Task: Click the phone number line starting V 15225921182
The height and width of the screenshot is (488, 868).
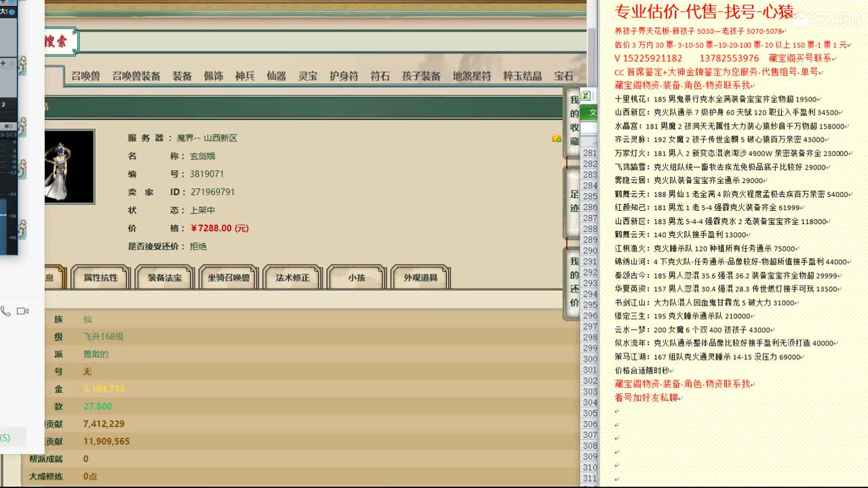Action: [725, 58]
